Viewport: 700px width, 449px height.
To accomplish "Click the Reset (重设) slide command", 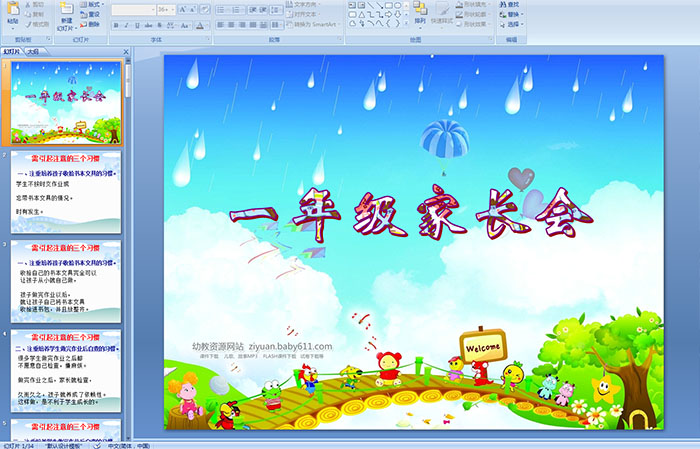I will [90, 14].
